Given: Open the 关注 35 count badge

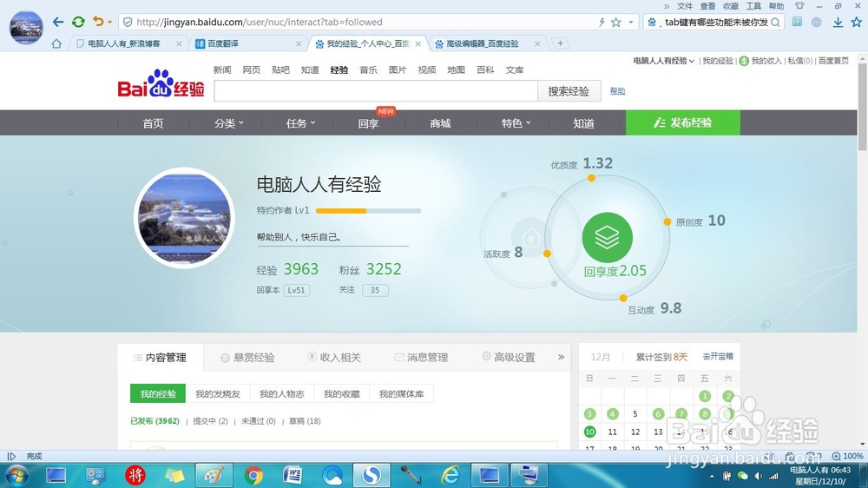Looking at the screenshot, I should coord(375,290).
